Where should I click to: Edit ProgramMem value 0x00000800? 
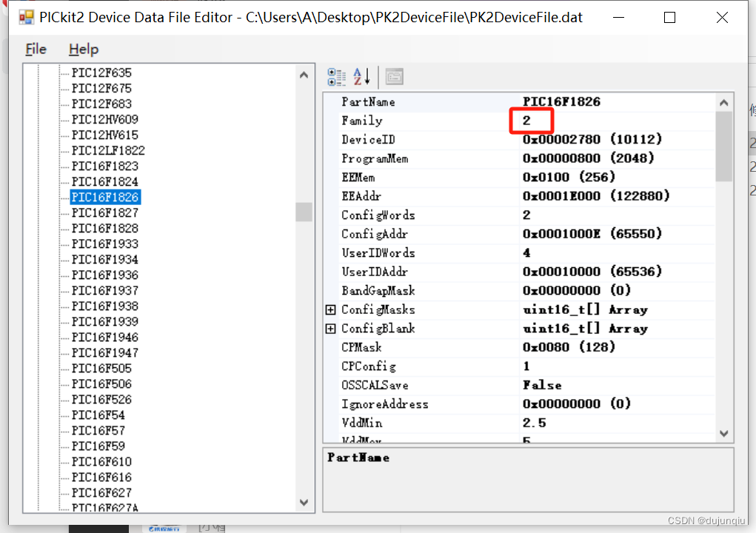click(617, 158)
